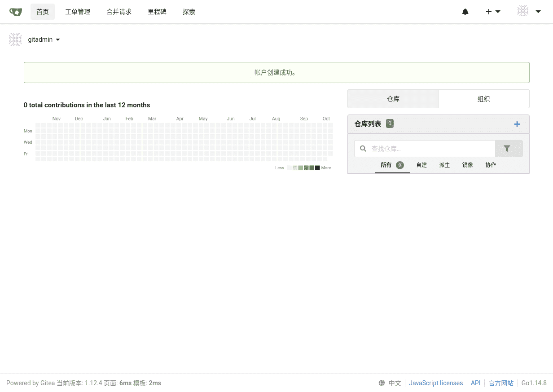
Task: Click the Mon weekday label on heatmap
Action: (x=28, y=131)
